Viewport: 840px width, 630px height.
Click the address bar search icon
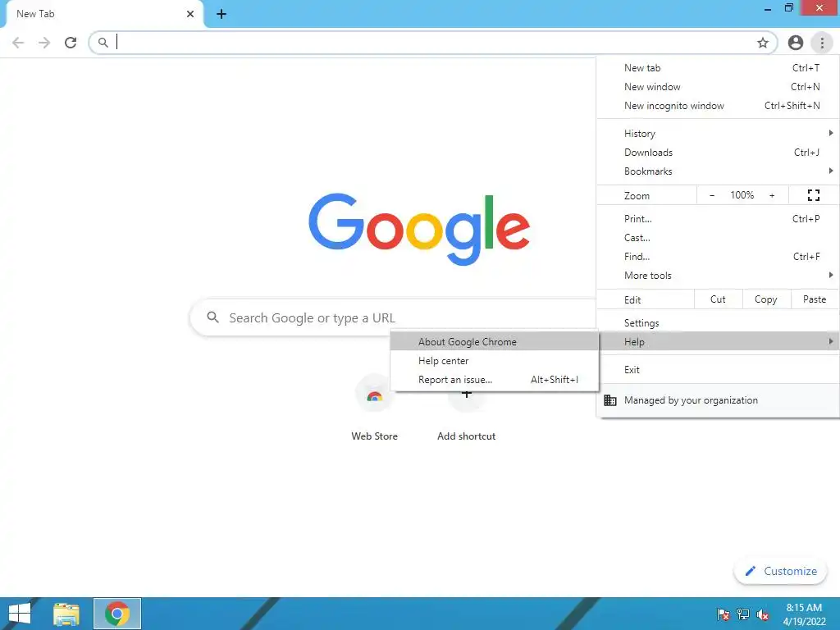click(103, 43)
